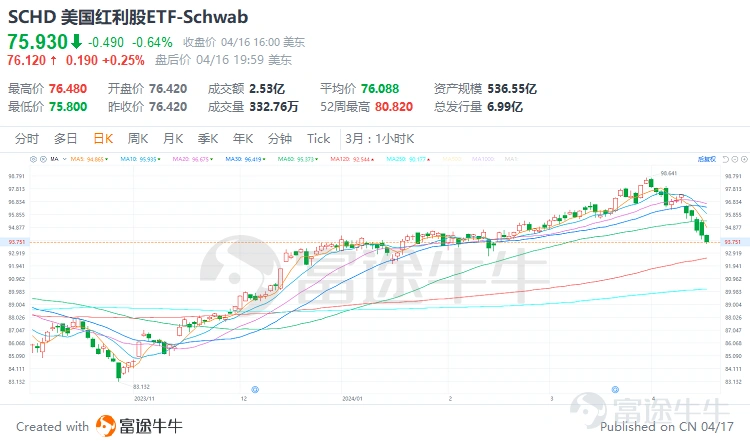Viewport: 750px width, 447px height.
Task: Click the 成交额 value 2.53亿
Action: click(x=267, y=89)
